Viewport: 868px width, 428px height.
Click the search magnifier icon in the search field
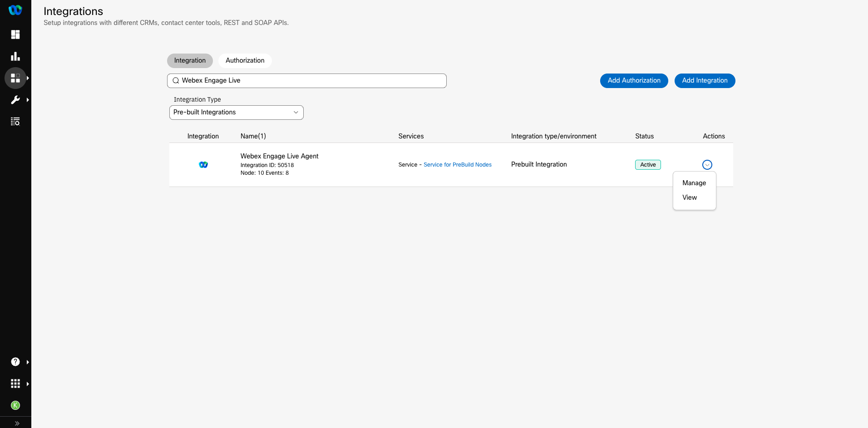coord(176,81)
